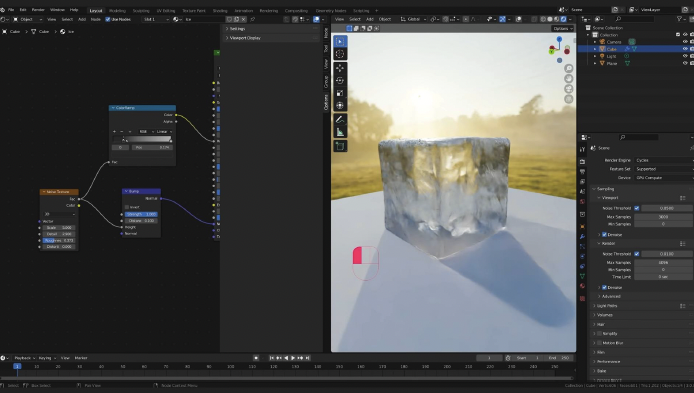Expand the Performance panel
This screenshot has height=393, width=694.
coord(642,362)
